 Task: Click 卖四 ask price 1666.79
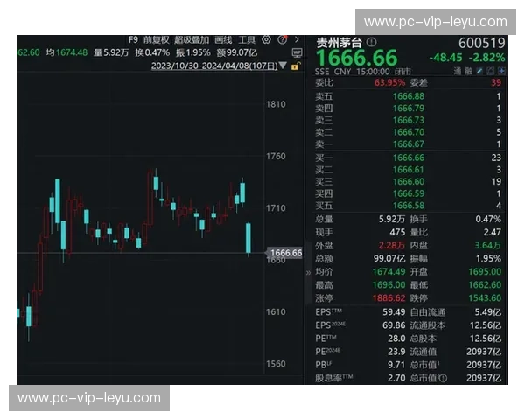tap(409, 108)
